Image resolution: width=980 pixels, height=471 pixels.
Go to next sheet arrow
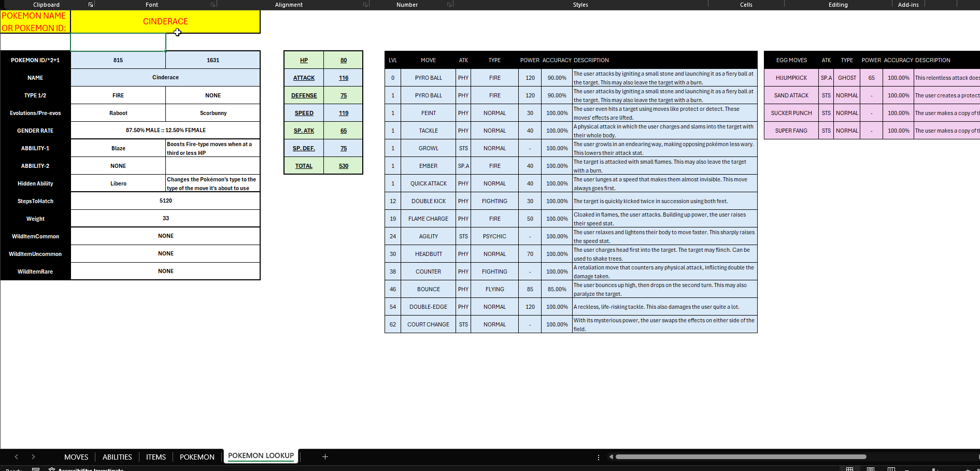point(33,456)
